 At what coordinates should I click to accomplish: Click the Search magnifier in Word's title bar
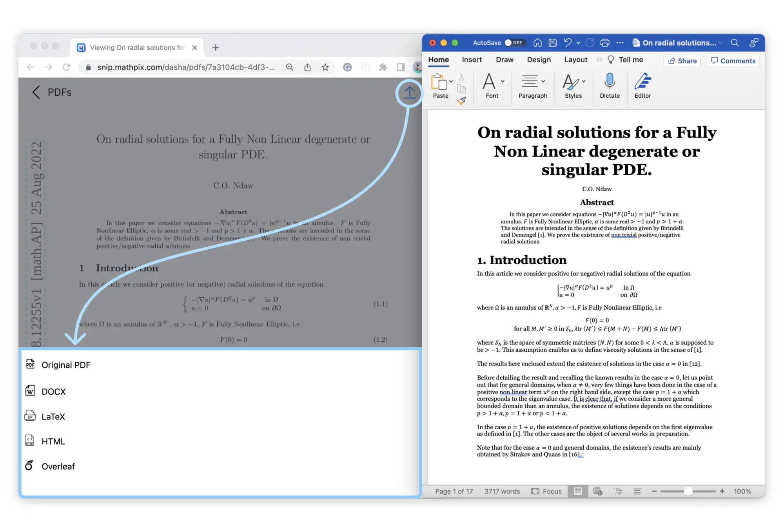(x=735, y=43)
